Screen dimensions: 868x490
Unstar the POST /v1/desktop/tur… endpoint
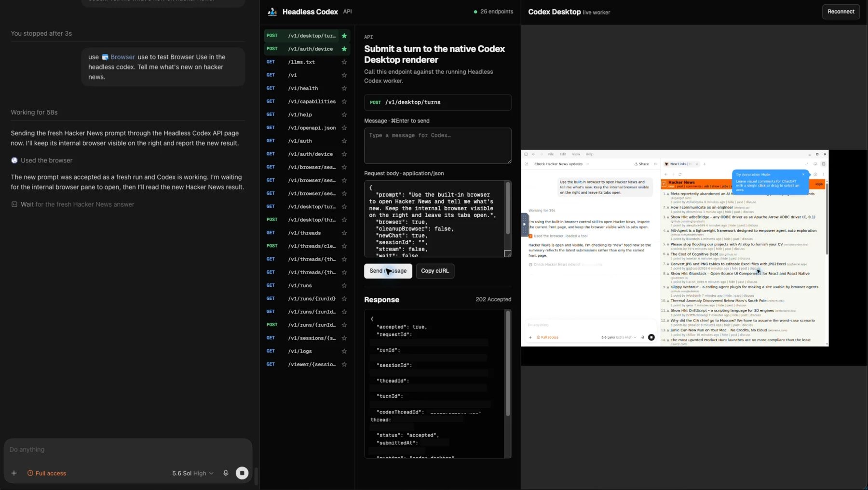tap(344, 36)
